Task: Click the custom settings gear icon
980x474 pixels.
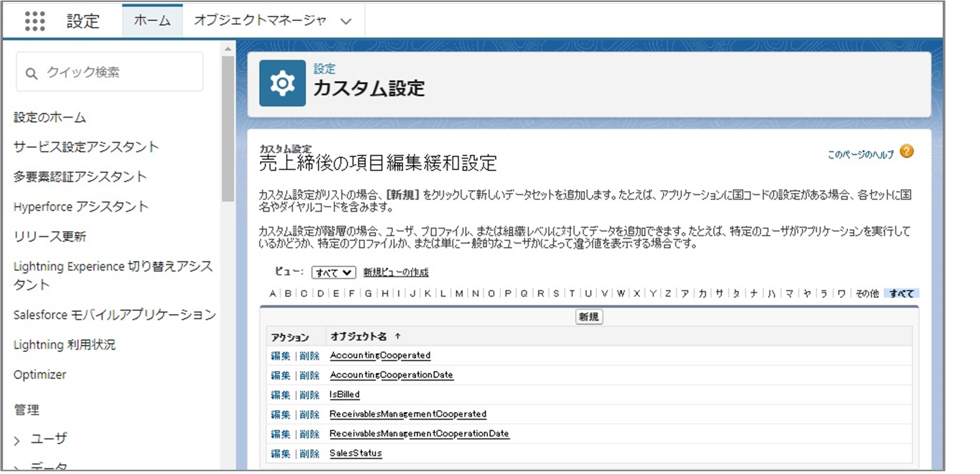Action: (282, 83)
